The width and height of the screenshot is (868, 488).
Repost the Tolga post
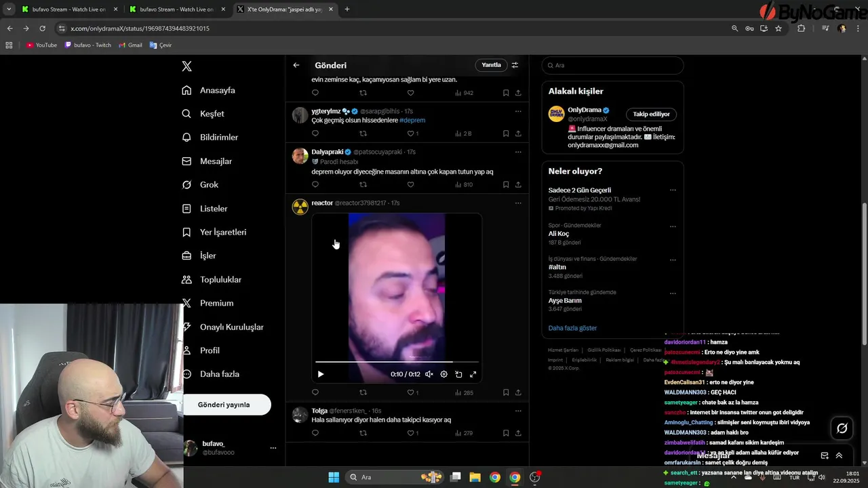click(x=363, y=433)
